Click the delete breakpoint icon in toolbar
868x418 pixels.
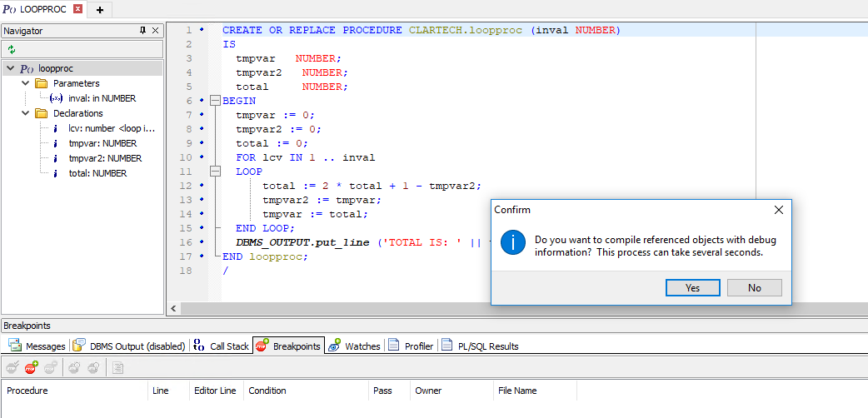click(x=51, y=366)
